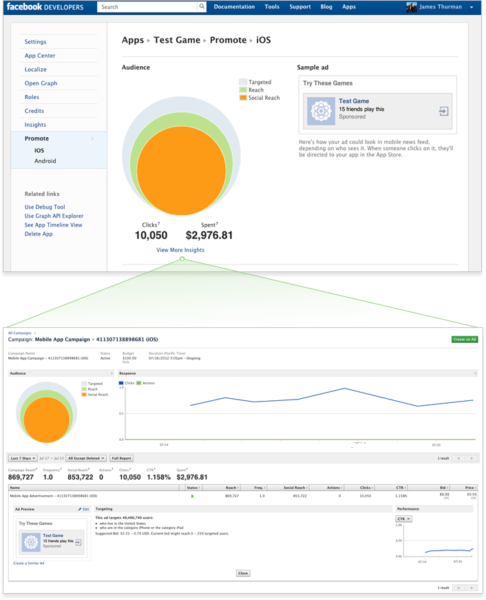Collapse Promote section arrow
Image resolution: width=486 pixels, height=600 pixels.
pyautogui.click(x=92, y=138)
